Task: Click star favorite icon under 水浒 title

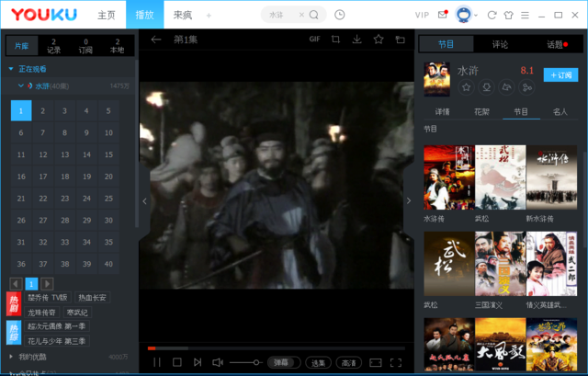Action: coord(466,87)
